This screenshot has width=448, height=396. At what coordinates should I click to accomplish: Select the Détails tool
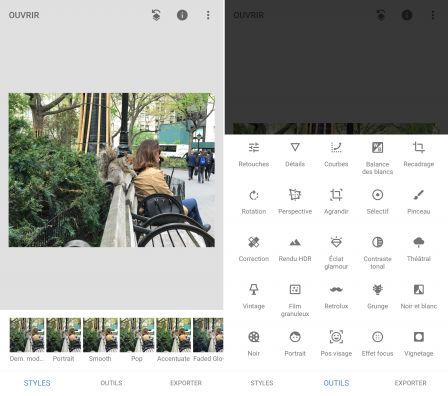295,154
